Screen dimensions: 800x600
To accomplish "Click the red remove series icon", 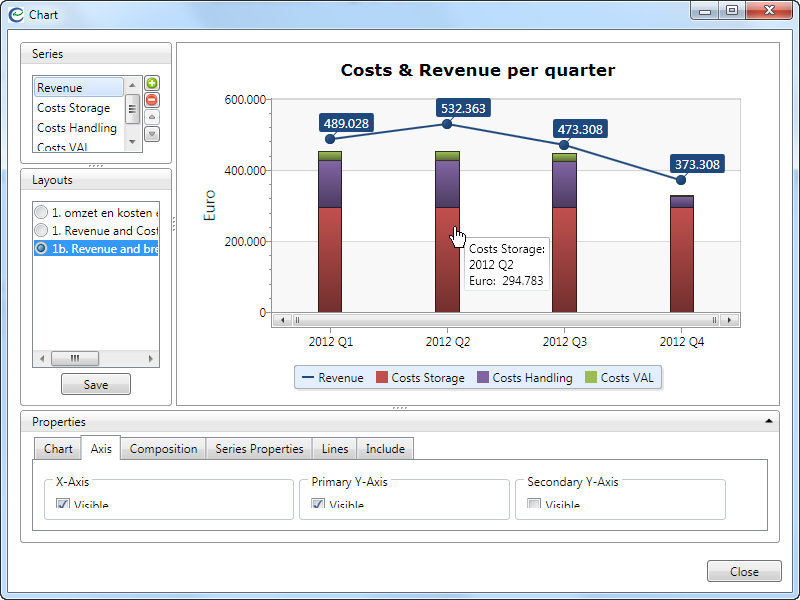I will (152, 100).
